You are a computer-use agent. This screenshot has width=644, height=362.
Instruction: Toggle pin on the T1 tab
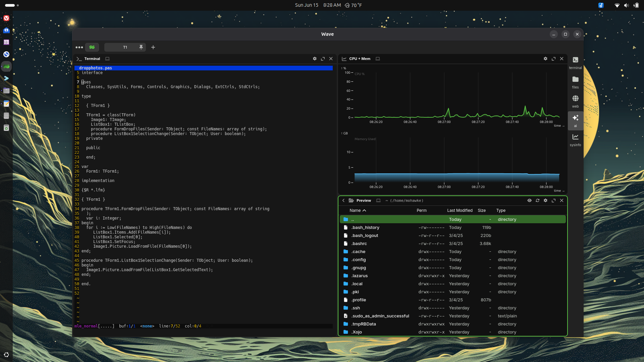click(141, 47)
